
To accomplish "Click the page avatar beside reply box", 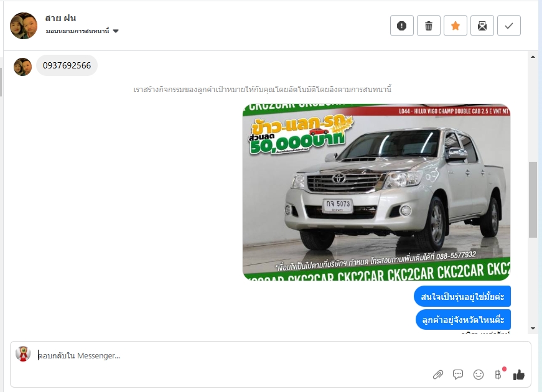I will [x=23, y=354].
